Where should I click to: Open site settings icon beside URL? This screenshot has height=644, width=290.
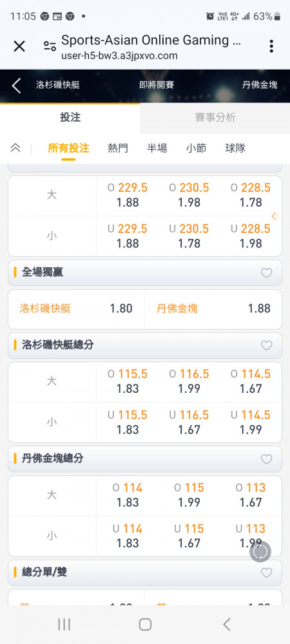tap(50, 46)
